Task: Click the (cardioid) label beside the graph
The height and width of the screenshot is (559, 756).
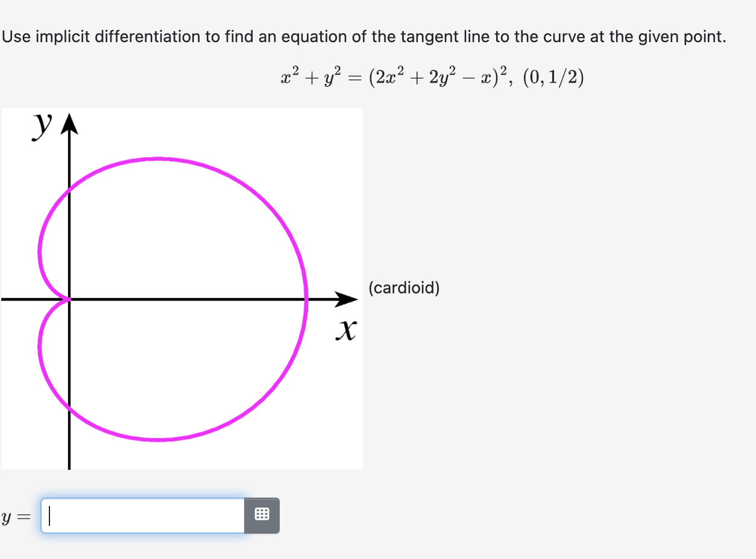Action: (404, 289)
